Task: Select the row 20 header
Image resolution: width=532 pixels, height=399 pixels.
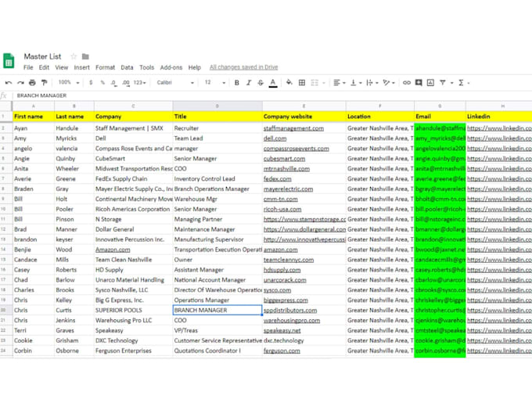Action: pyautogui.click(x=6, y=310)
